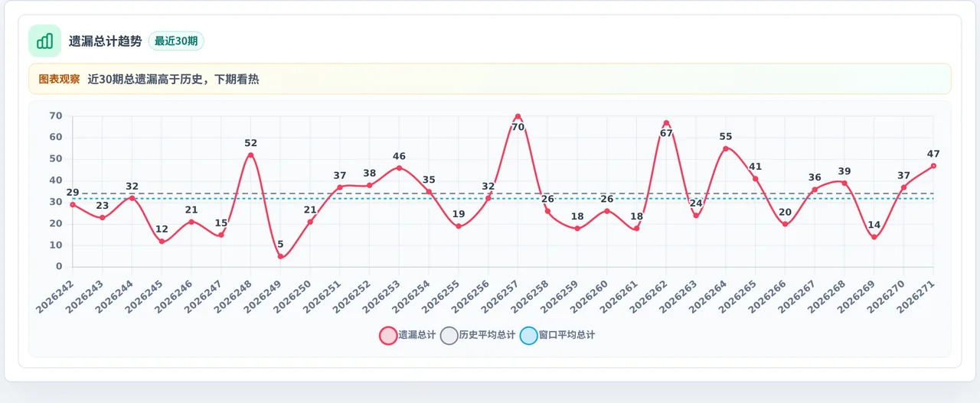Click the last data point valued 47
This screenshot has width=980, height=403.
click(933, 166)
